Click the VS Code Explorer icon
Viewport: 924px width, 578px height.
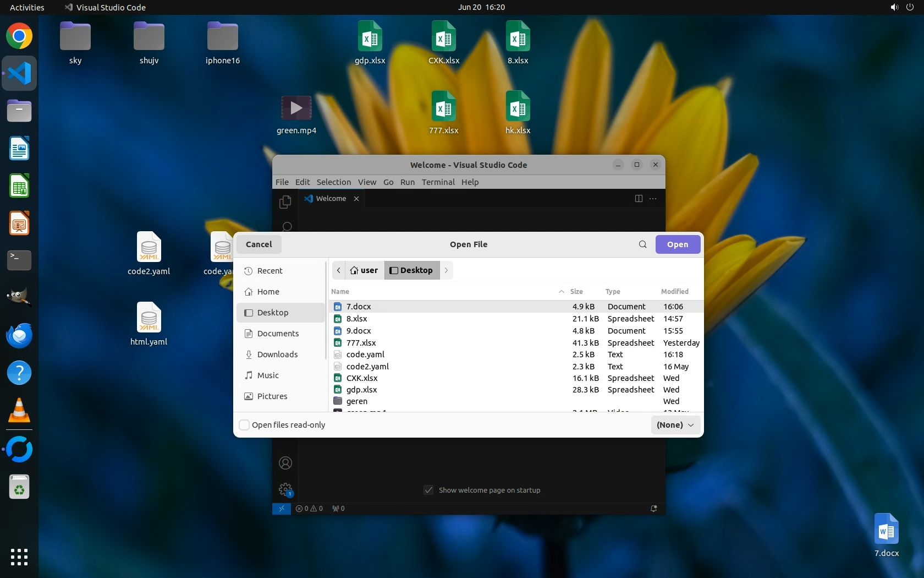pyautogui.click(x=285, y=202)
